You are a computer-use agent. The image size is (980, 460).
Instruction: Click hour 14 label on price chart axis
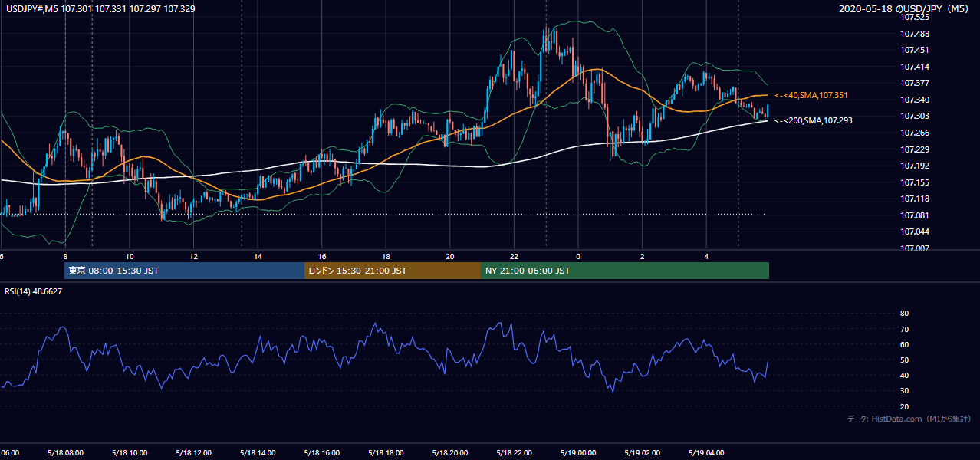[x=258, y=256]
